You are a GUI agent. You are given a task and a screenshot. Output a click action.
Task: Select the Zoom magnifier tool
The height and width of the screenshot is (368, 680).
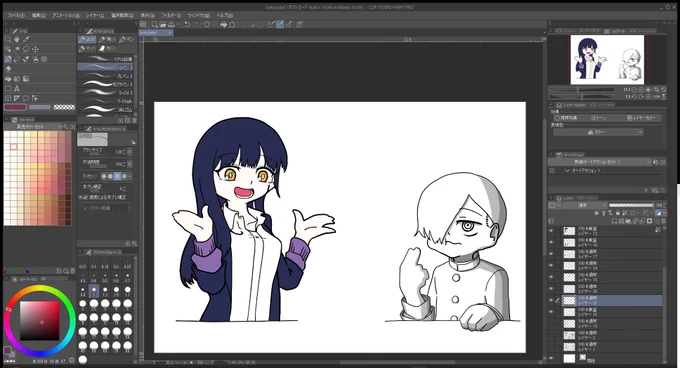tap(8, 39)
